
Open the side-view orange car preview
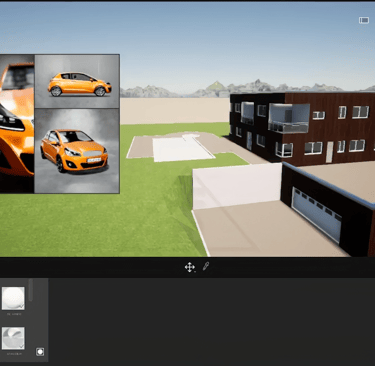point(77,81)
